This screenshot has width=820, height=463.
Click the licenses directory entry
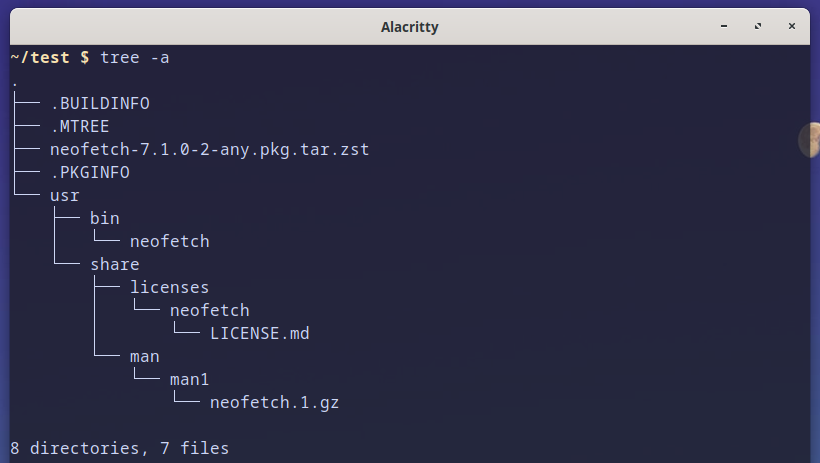(x=169, y=287)
